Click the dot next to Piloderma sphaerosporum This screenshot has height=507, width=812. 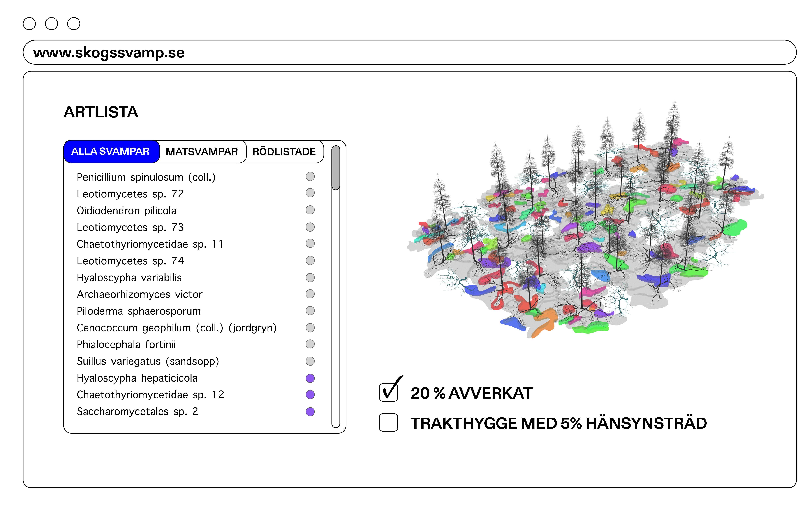(x=310, y=310)
